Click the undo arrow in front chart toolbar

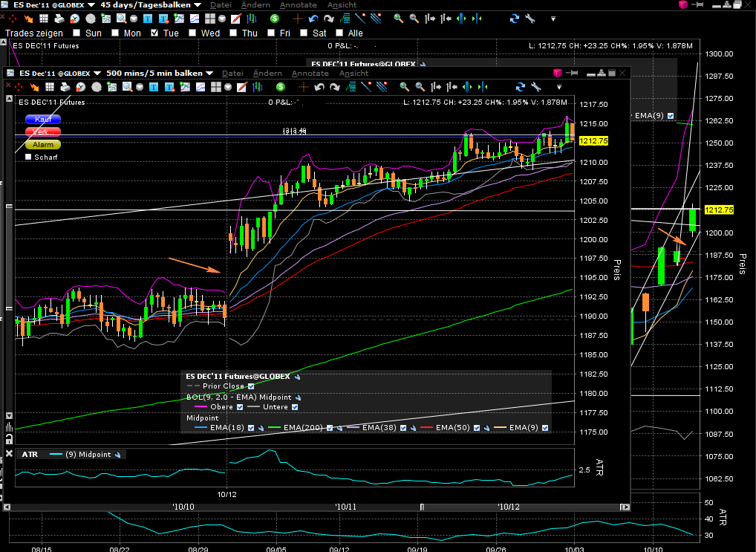(x=321, y=87)
